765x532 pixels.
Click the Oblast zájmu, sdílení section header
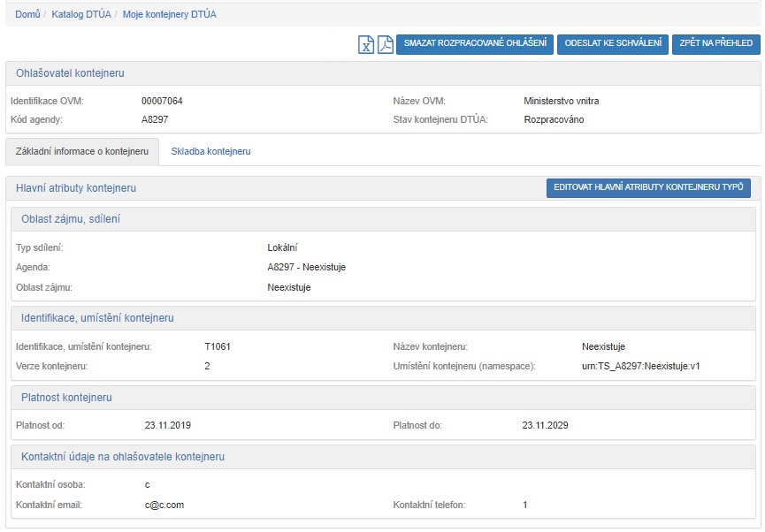point(71,219)
